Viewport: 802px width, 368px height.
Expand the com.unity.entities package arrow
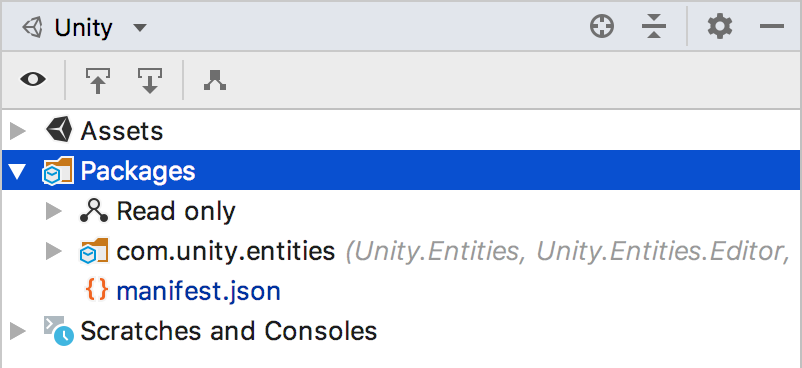pyautogui.click(x=54, y=251)
